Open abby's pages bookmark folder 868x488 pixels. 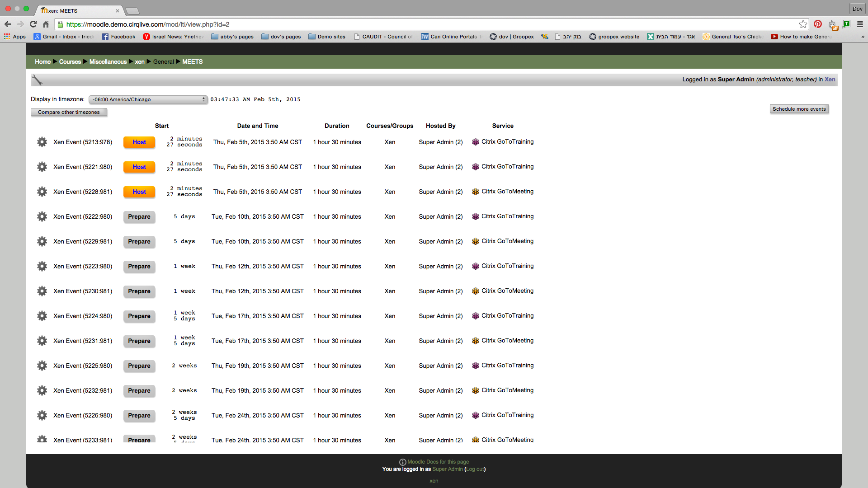232,37
